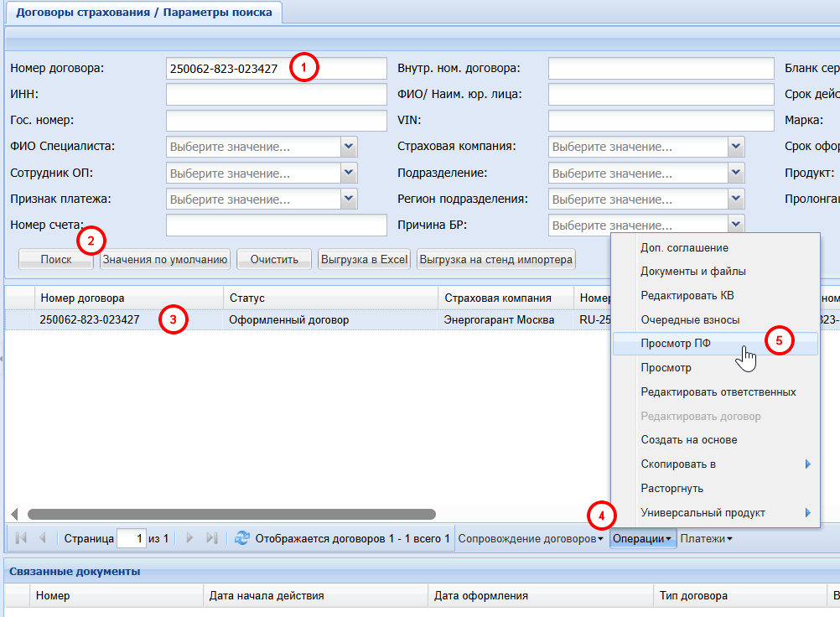
Task: Select 'Расторгнуть' in operations menu
Action: tap(671, 489)
